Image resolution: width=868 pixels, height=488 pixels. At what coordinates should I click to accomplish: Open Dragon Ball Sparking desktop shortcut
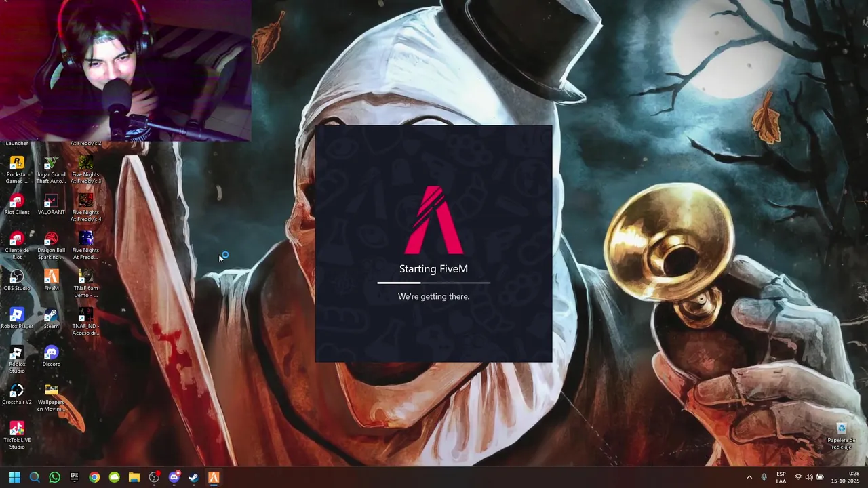coord(51,246)
